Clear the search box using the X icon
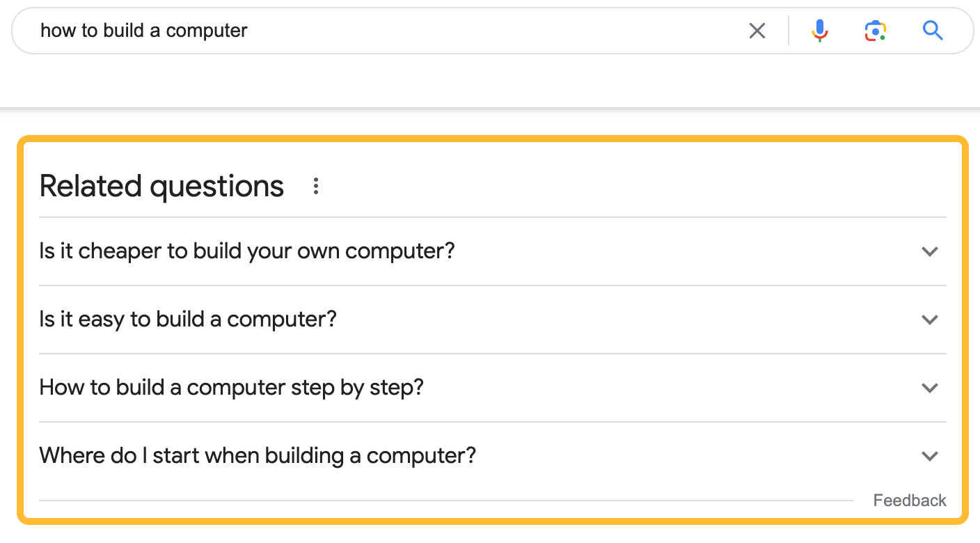Screen dimensions: 980x543 coord(757,31)
